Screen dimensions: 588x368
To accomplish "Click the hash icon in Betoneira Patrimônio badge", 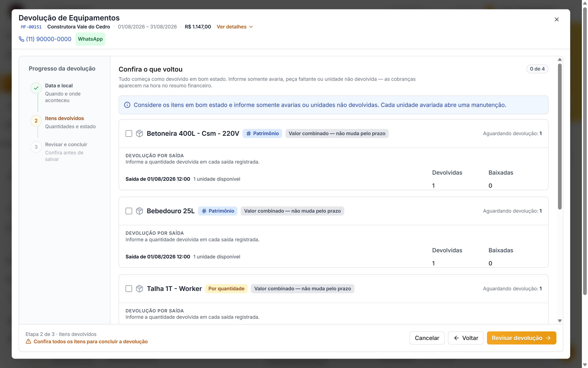I will coord(248,133).
